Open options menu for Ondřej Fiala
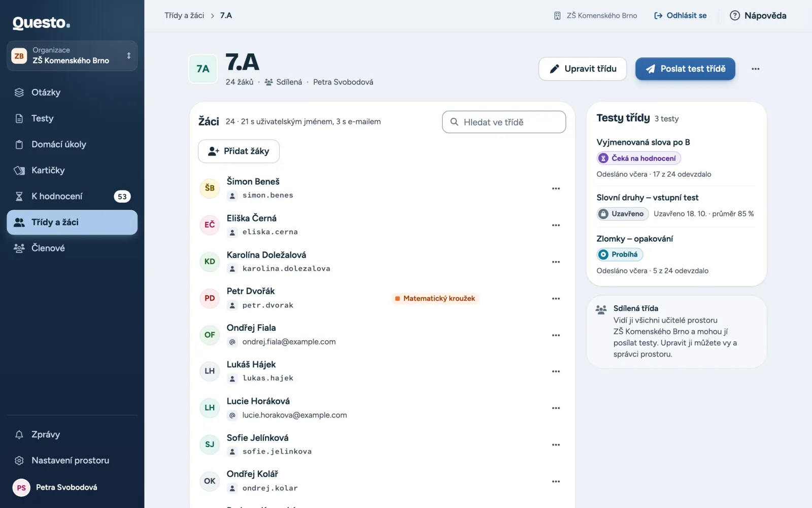812x508 pixels. point(556,335)
